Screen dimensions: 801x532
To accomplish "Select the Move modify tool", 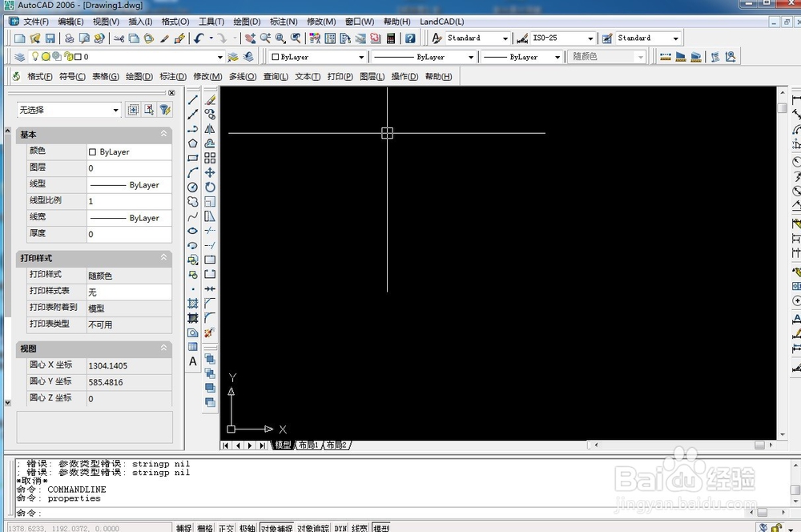I will point(210,173).
